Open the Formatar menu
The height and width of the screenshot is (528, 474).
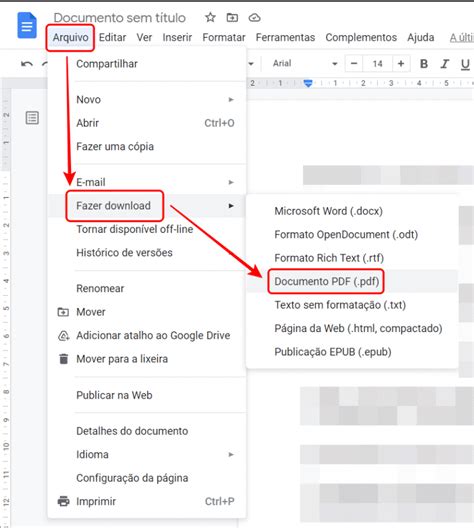point(224,37)
